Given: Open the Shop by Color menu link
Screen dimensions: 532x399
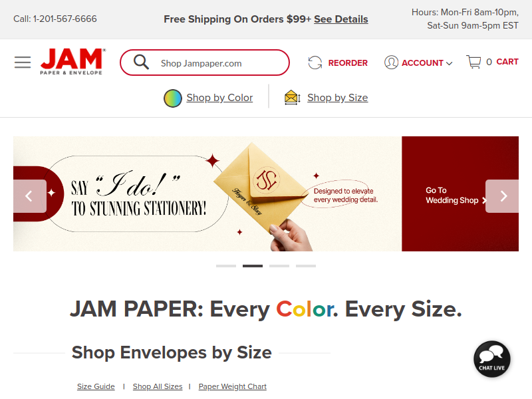Looking at the screenshot, I should 219,98.
